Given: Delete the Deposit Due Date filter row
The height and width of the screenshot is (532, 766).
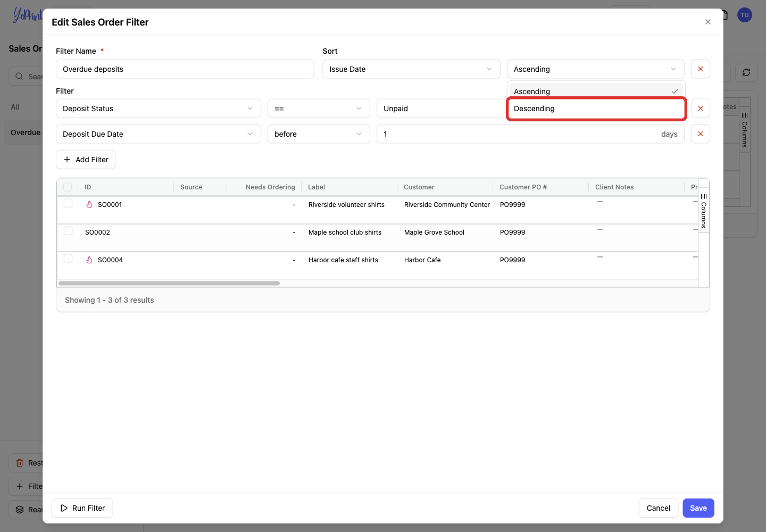Looking at the screenshot, I should pos(700,134).
